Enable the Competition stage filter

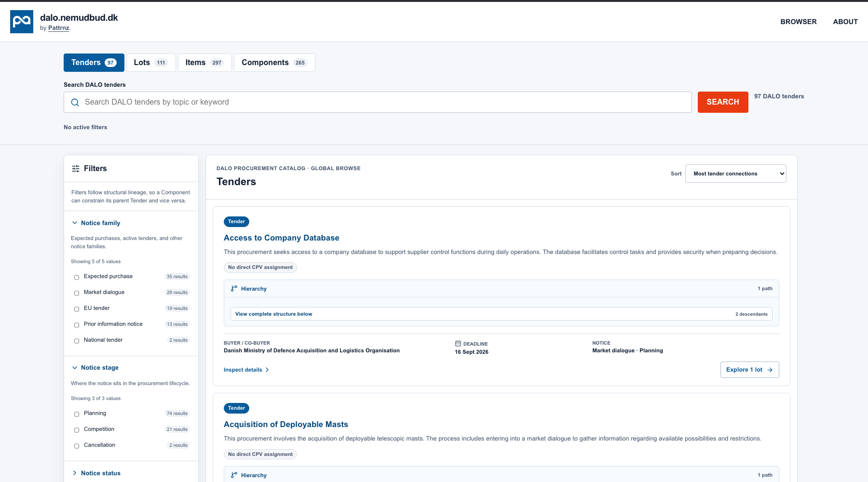(77, 430)
